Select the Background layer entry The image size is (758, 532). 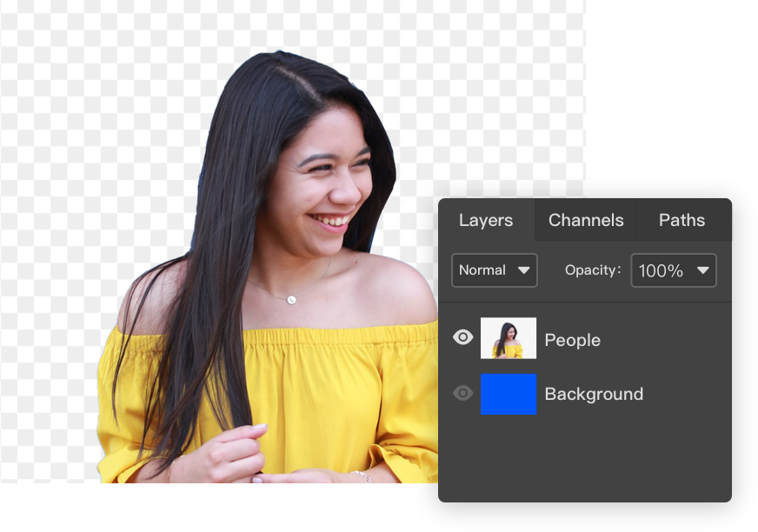[x=594, y=394]
